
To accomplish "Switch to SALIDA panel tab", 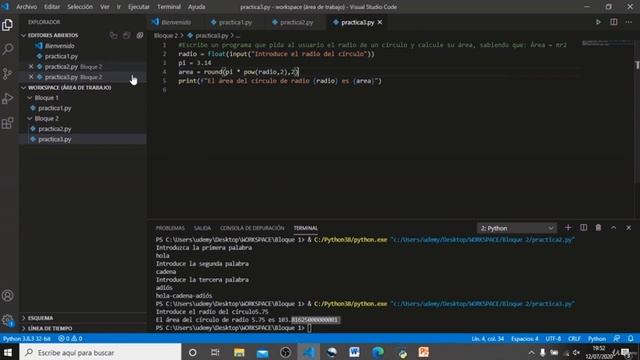I will click(x=202, y=228).
